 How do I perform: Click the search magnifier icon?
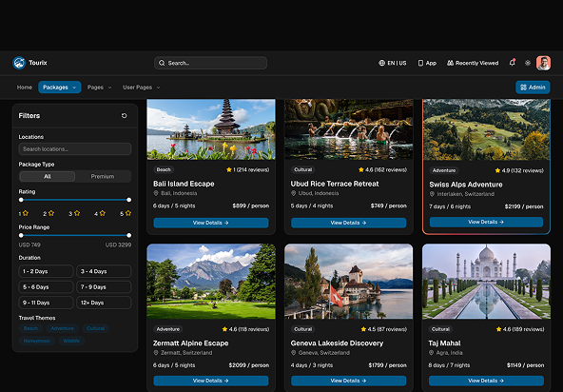162,63
